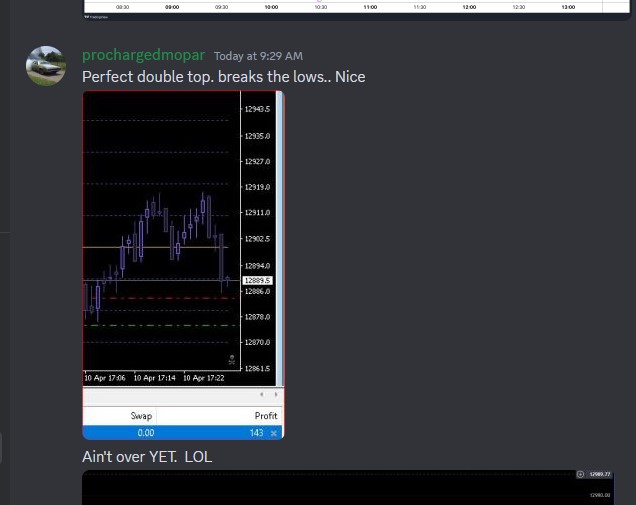
Task: Click the 12911.0 price axis label
Action: pos(257,213)
